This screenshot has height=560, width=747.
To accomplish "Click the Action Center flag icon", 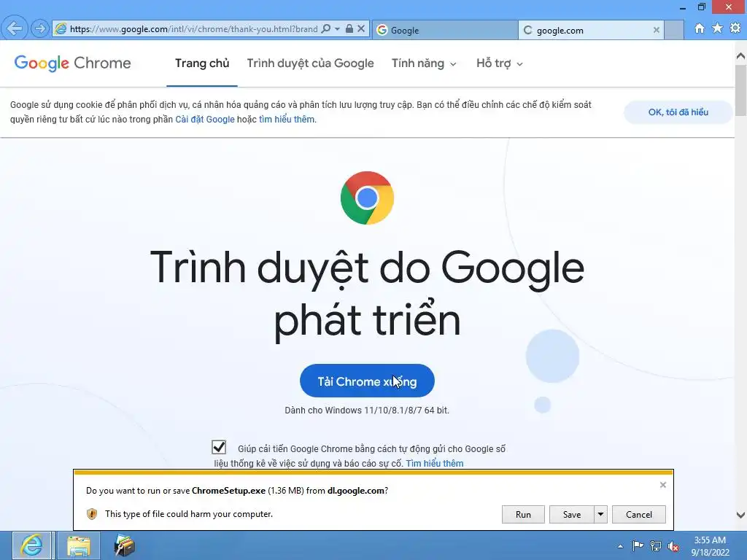I will 638,545.
